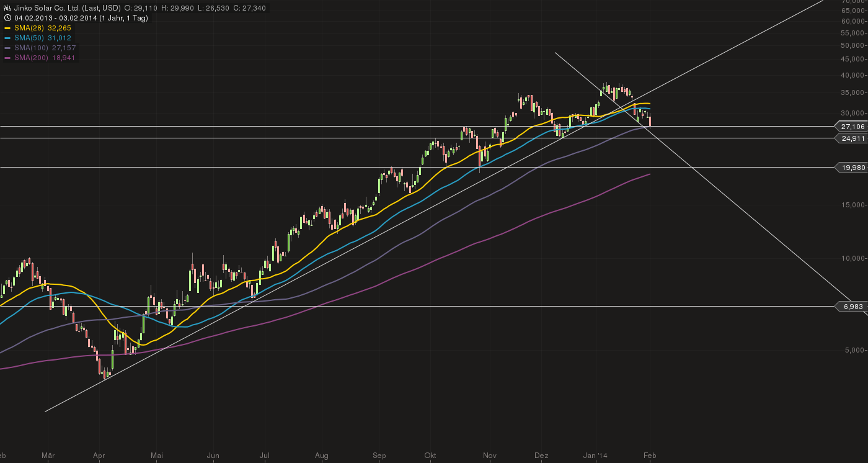
Task: Select the 24,911 horizontal line price tag
Action: pos(851,138)
